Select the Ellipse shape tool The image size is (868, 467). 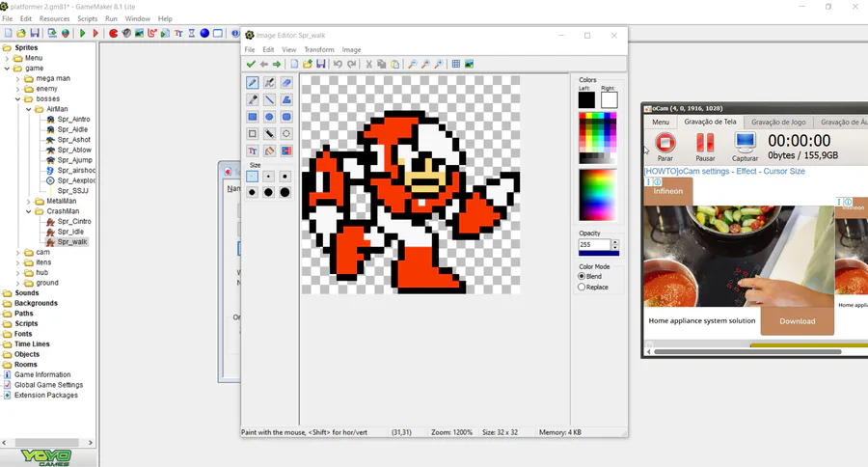pyautogui.click(x=269, y=117)
